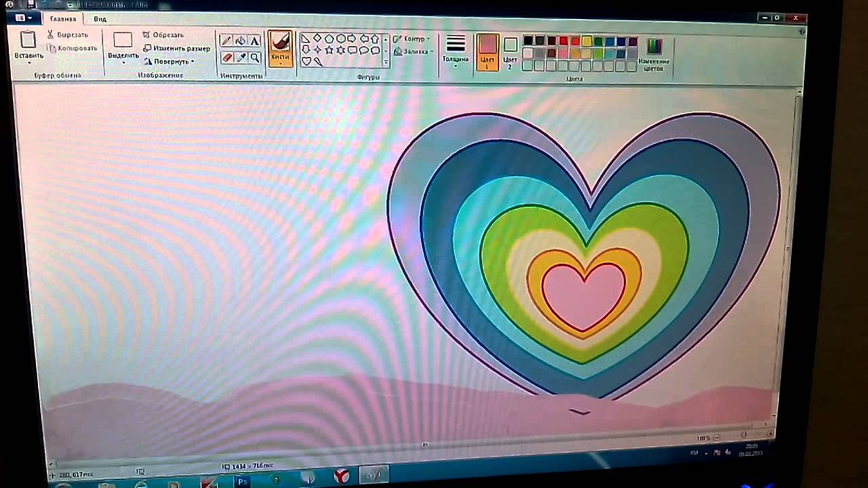The height and width of the screenshot is (488, 868).
Task: Click the Копировать copy button
Action: tap(73, 48)
